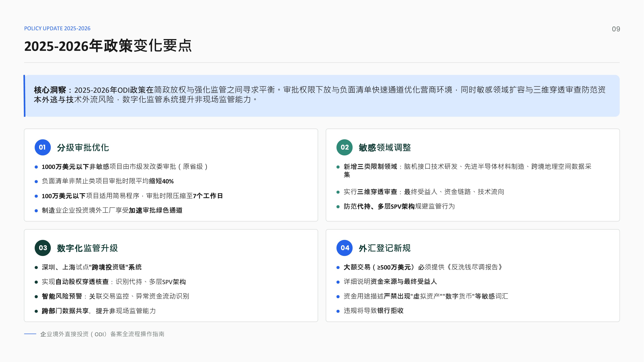Select the 核心洞察 insight box text

pos(319,95)
